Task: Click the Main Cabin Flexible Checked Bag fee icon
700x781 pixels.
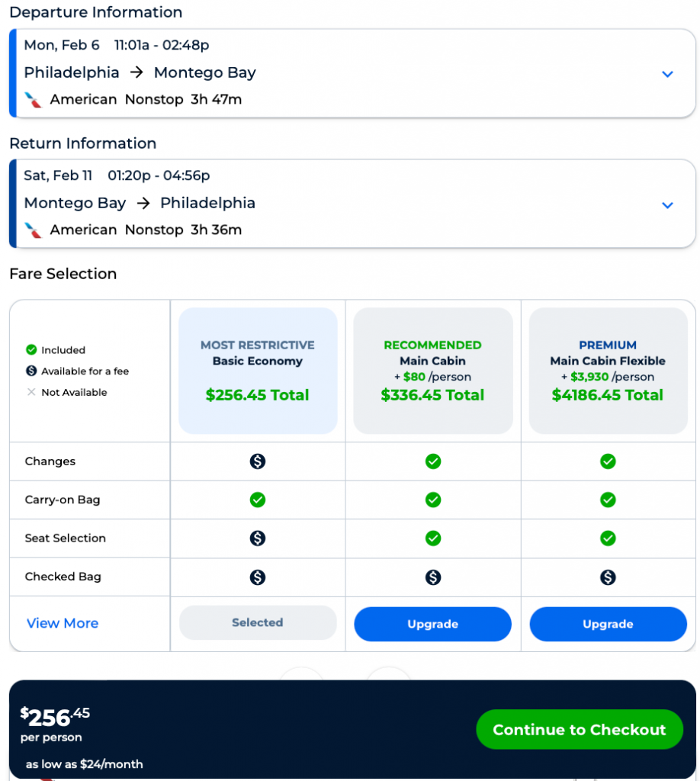Action: pyautogui.click(x=608, y=577)
